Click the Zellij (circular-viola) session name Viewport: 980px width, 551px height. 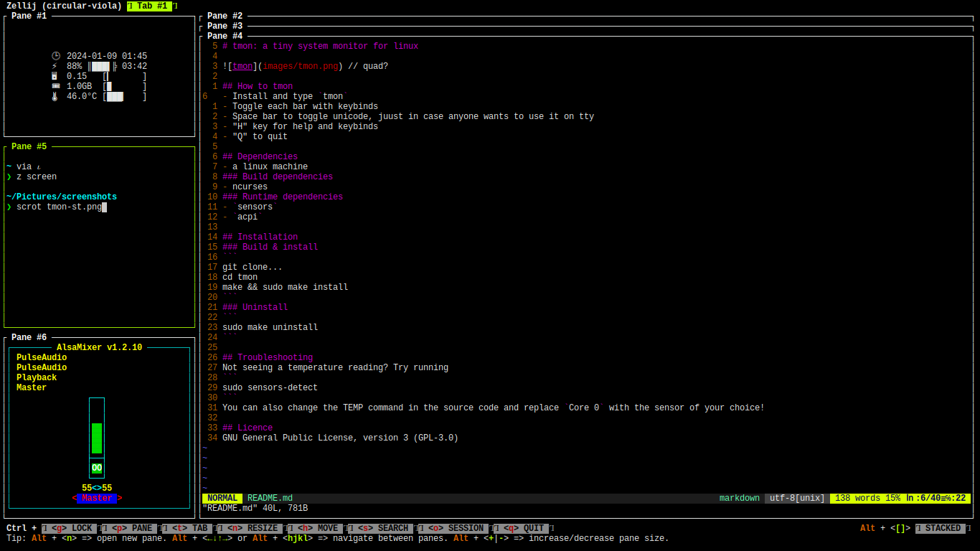pos(64,6)
